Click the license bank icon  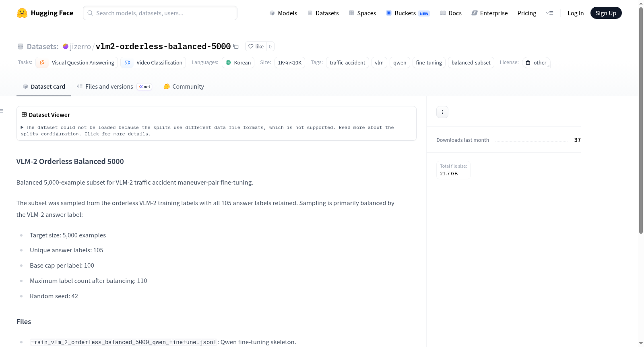coord(528,62)
